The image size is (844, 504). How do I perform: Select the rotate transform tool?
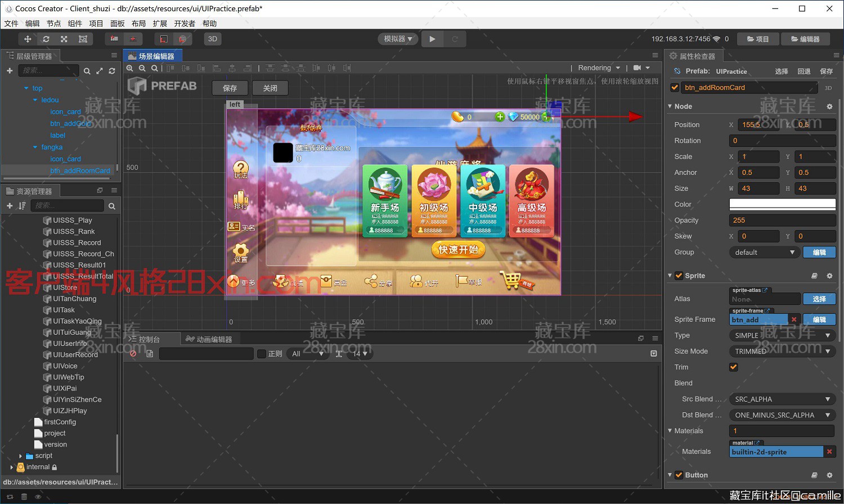46,39
